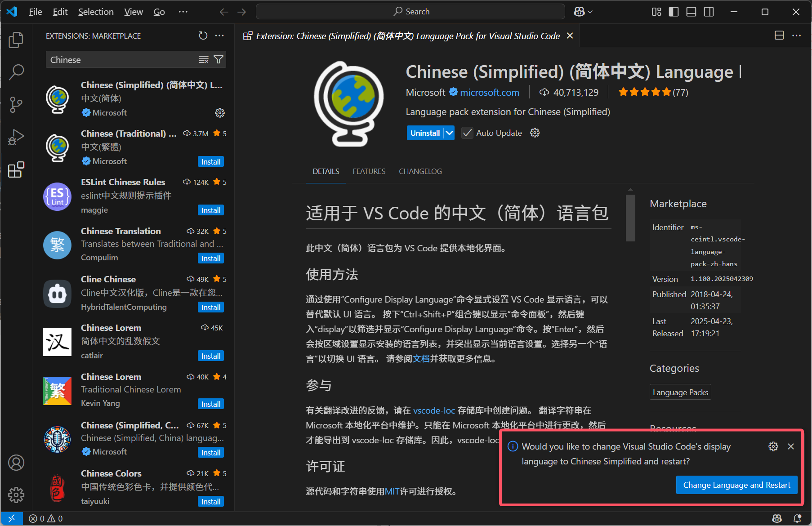Install Chinese (Traditional) language pack

click(x=211, y=162)
